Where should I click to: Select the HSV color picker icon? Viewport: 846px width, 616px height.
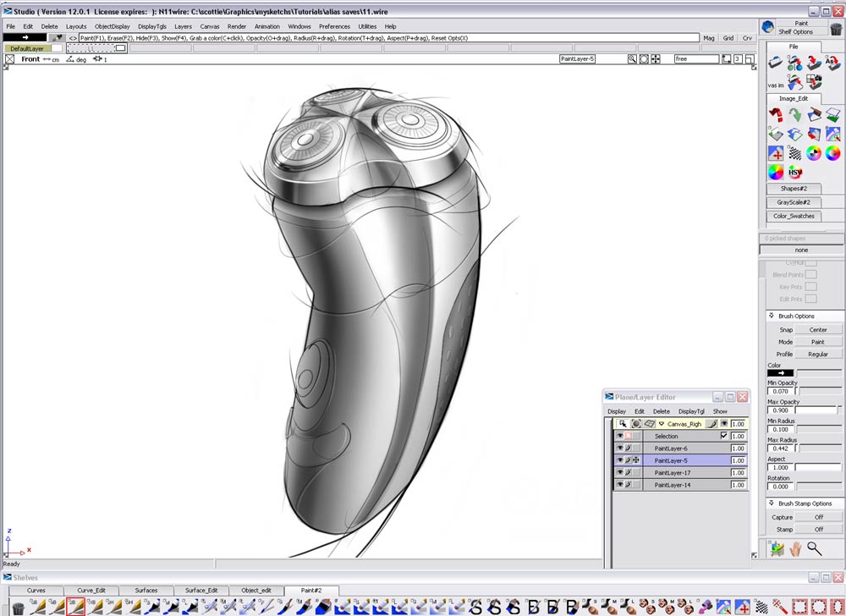coord(795,172)
